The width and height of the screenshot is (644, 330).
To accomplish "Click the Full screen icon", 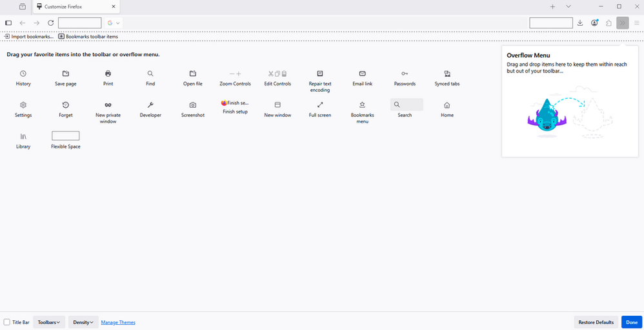I will 320,105.
